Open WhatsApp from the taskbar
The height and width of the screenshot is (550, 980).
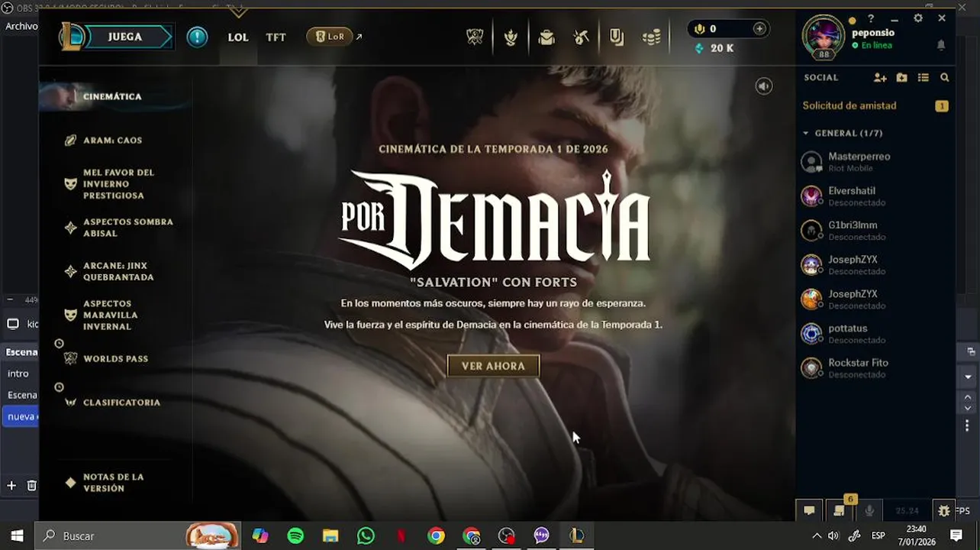point(366,536)
